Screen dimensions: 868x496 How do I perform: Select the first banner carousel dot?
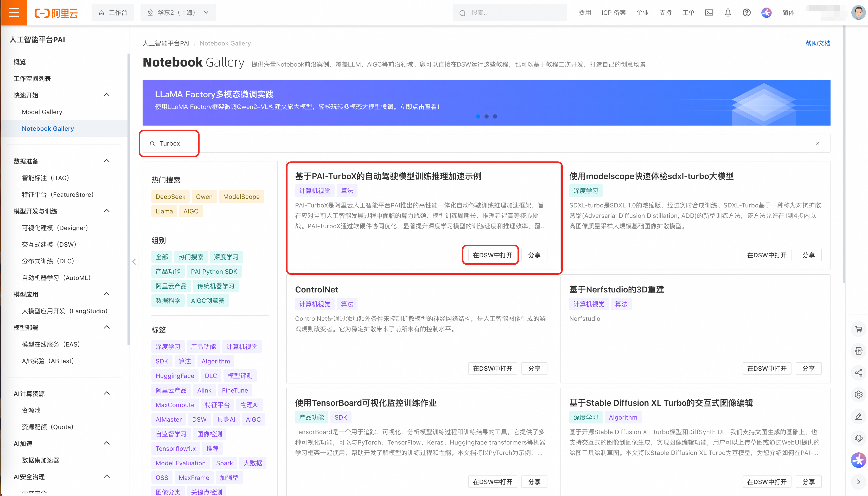click(x=478, y=116)
